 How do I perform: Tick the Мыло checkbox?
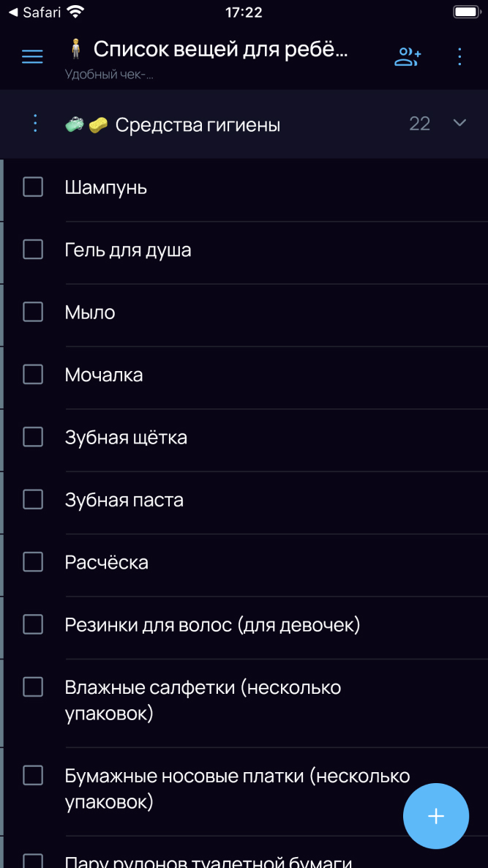click(x=33, y=313)
